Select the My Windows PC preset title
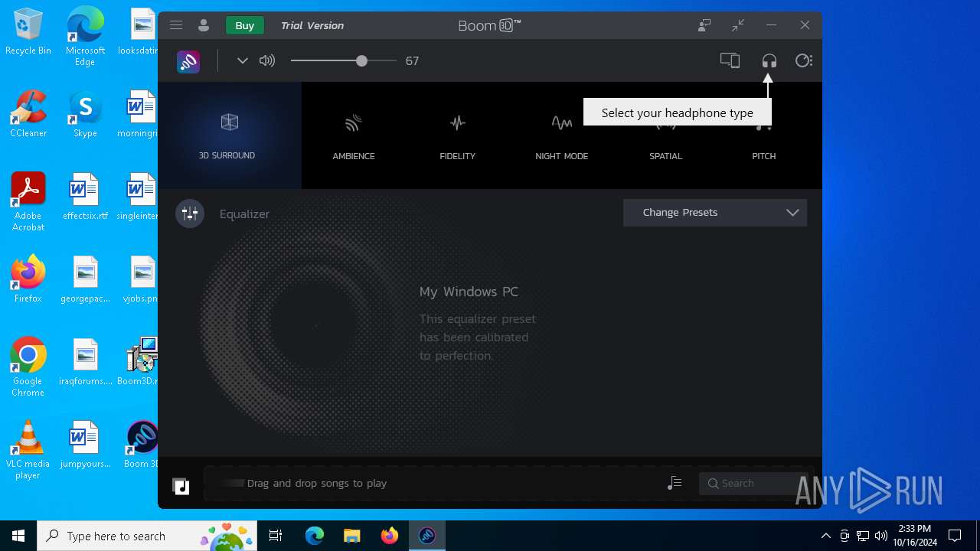Viewport: 980px width, 551px height. pos(469,292)
